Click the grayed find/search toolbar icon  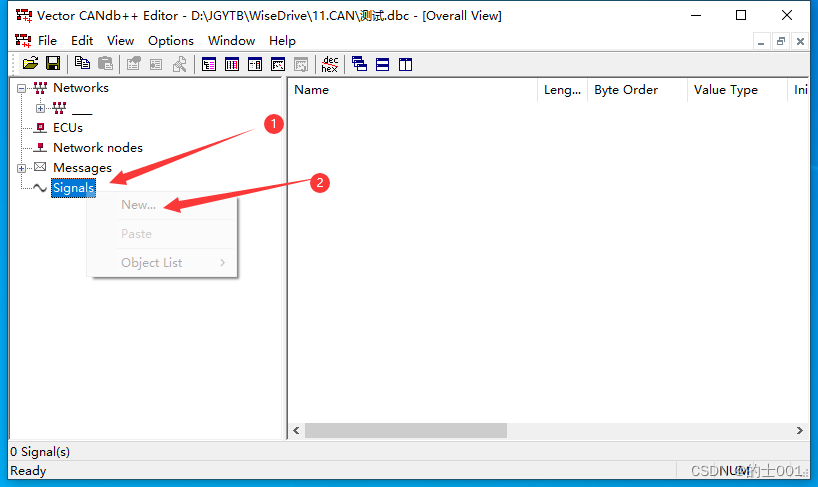[179, 64]
